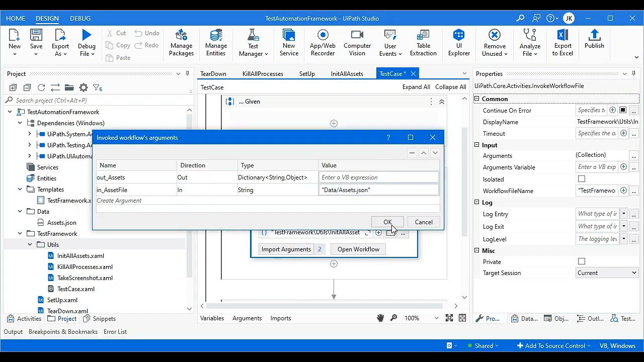Refresh the Project panel
644x362 pixels.
[x=41, y=87]
